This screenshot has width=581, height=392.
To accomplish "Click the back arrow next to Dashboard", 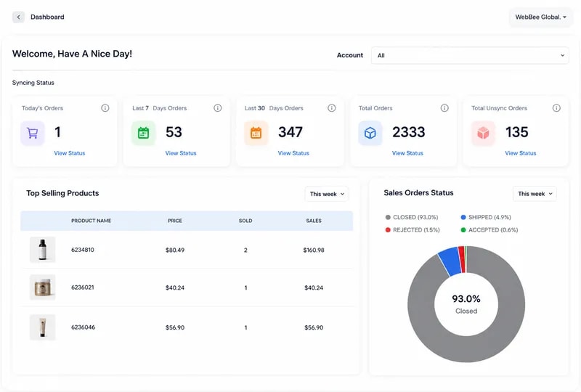I will (19, 17).
